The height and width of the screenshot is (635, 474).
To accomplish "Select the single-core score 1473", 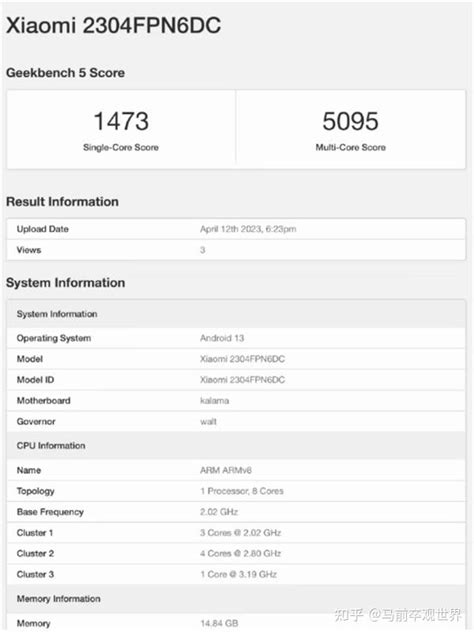I will tap(121, 121).
